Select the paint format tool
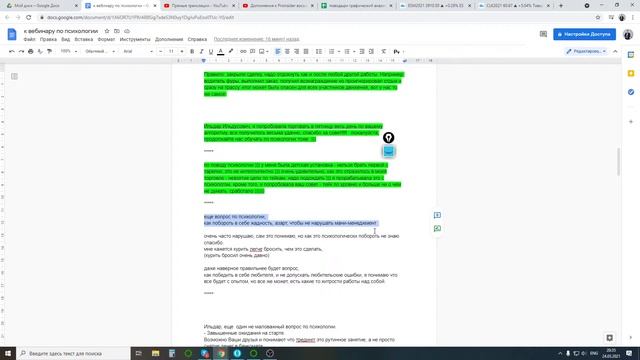This screenshot has width=640, height=360. [49, 51]
